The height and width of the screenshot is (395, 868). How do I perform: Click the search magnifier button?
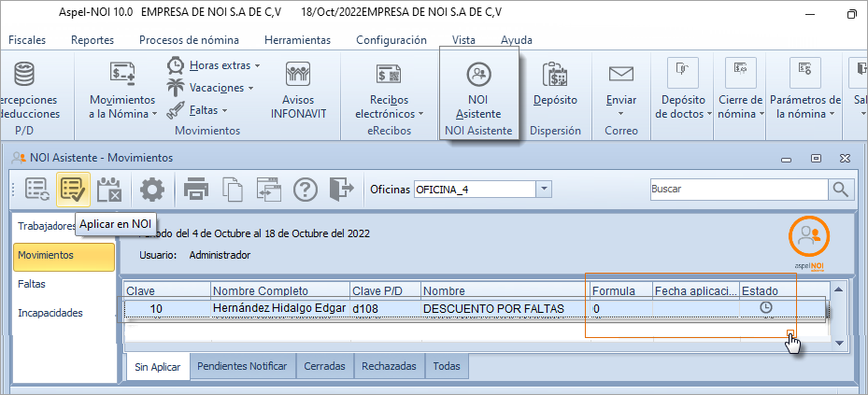tap(842, 190)
